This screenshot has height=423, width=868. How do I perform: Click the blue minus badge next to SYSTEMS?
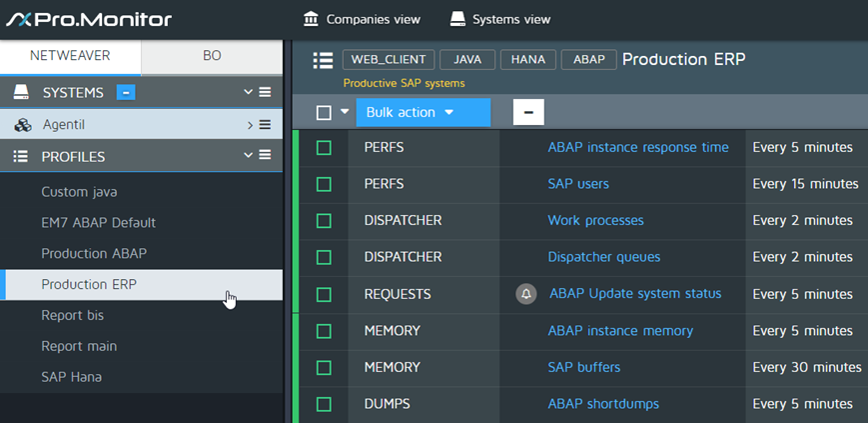click(x=126, y=93)
